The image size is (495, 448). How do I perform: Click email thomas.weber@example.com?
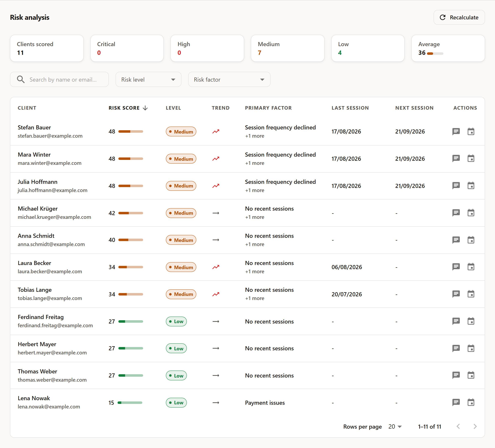point(52,380)
